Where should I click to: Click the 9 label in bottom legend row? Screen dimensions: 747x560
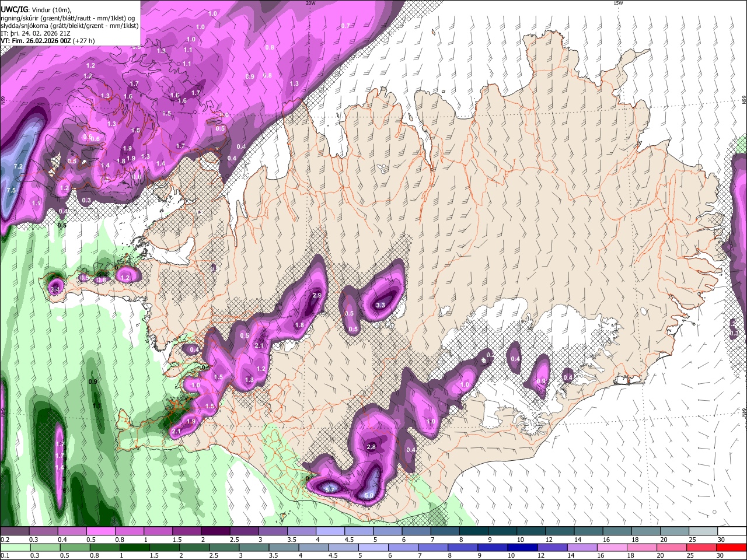(481, 556)
